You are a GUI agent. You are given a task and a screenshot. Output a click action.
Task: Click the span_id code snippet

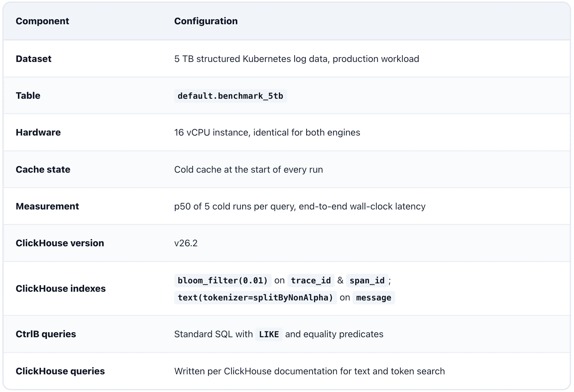tap(367, 281)
